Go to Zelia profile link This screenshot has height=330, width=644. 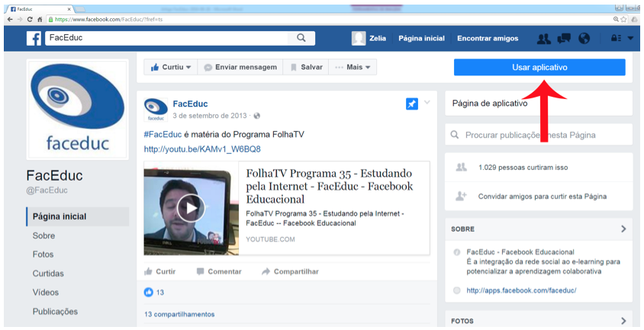pos(378,39)
